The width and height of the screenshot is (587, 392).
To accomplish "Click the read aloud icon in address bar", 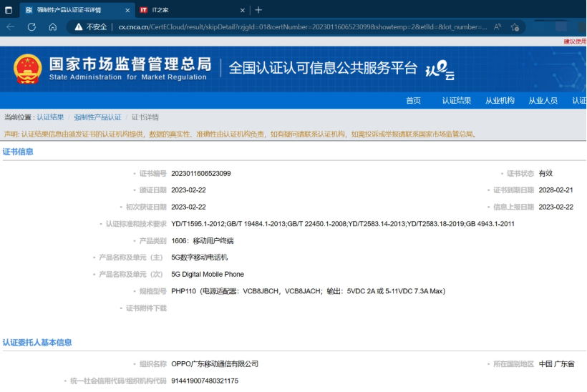I will click(498, 26).
